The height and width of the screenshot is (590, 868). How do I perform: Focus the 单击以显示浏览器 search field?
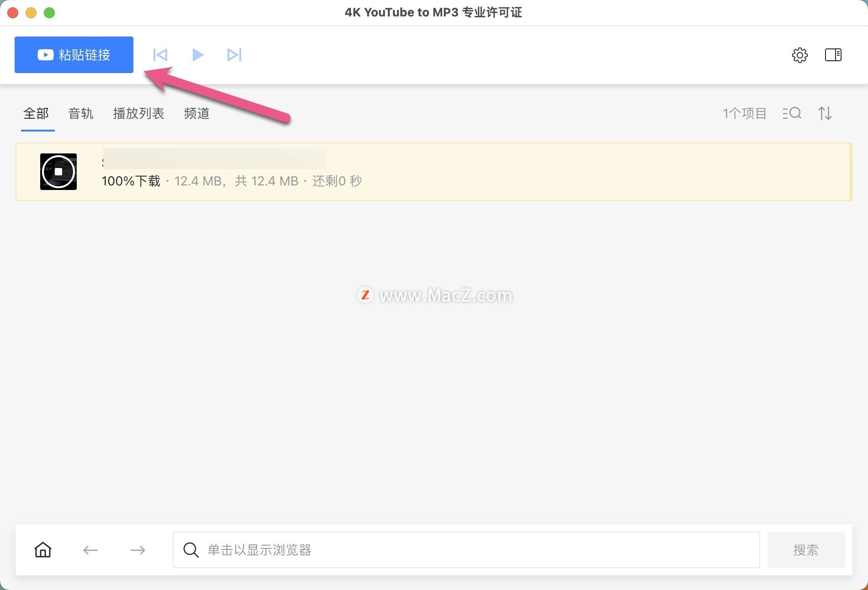coord(466,550)
